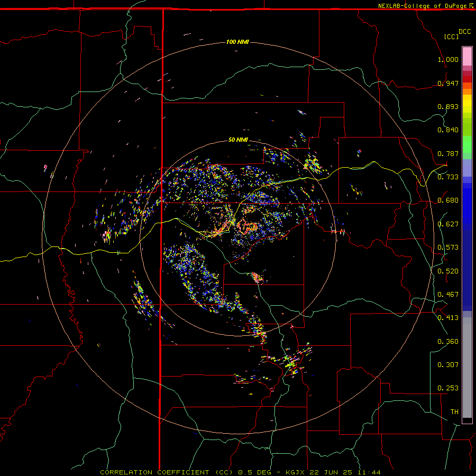Screen dimensions: 476x476
Task: Click the 0.307 value on the color scale
Action: [448, 365]
